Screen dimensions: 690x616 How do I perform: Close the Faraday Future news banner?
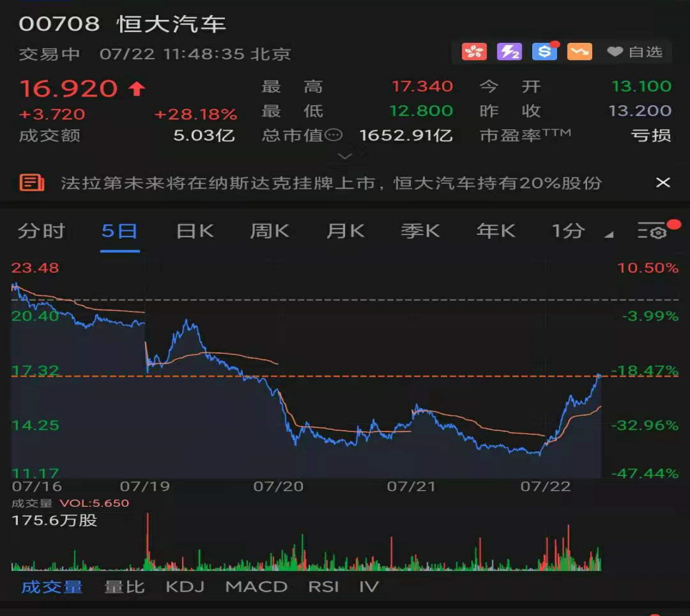(x=664, y=182)
